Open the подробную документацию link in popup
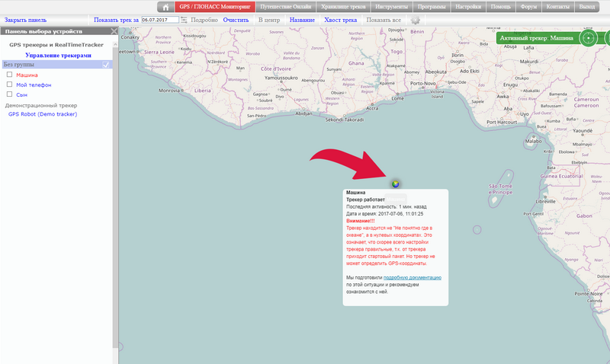The height and width of the screenshot is (364, 610). [413, 279]
